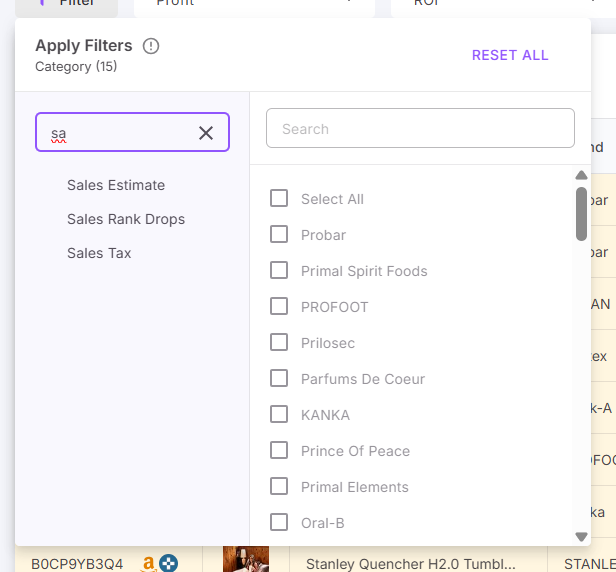Click the blue circular icon beside Amazon logo
Image resolution: width=616 pixels, height=572 pixels.
point(168,563)
